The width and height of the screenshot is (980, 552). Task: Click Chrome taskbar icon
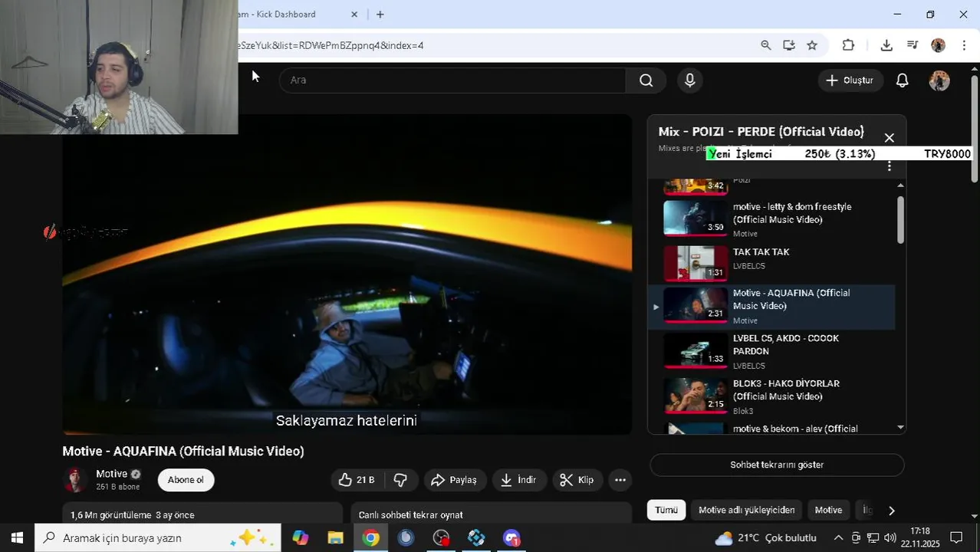(x=370, y=538)
